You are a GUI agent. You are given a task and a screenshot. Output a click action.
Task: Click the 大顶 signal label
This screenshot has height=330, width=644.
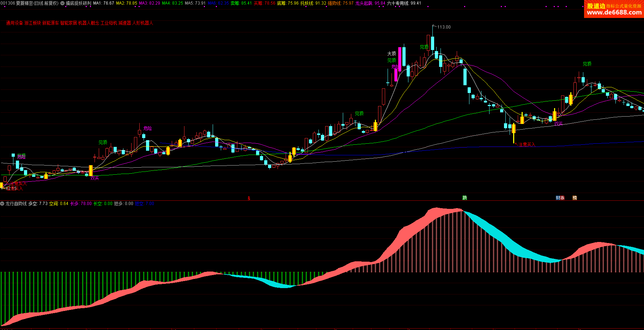[391, 54]
